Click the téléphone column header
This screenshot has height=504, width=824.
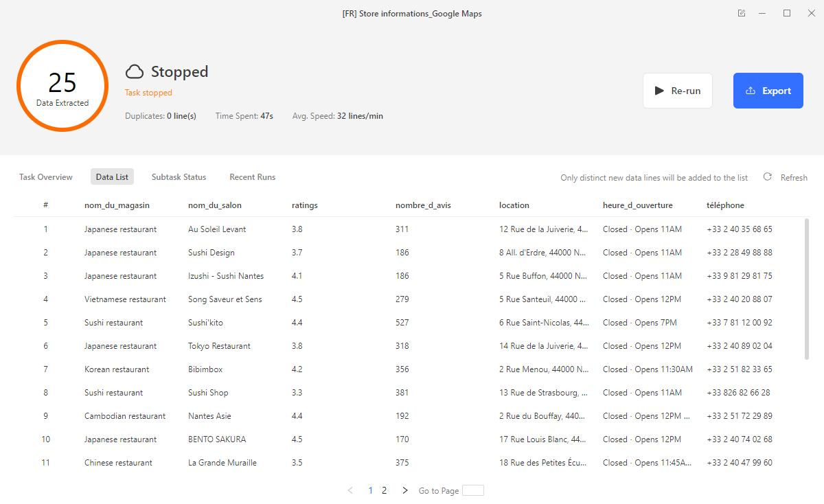(x=725, y=205)
